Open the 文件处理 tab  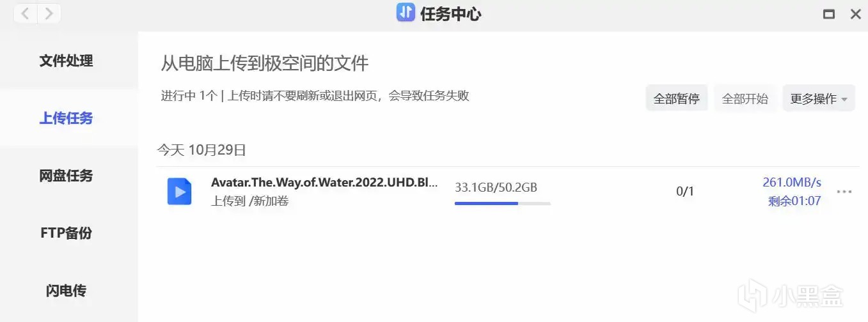point(67,61)
